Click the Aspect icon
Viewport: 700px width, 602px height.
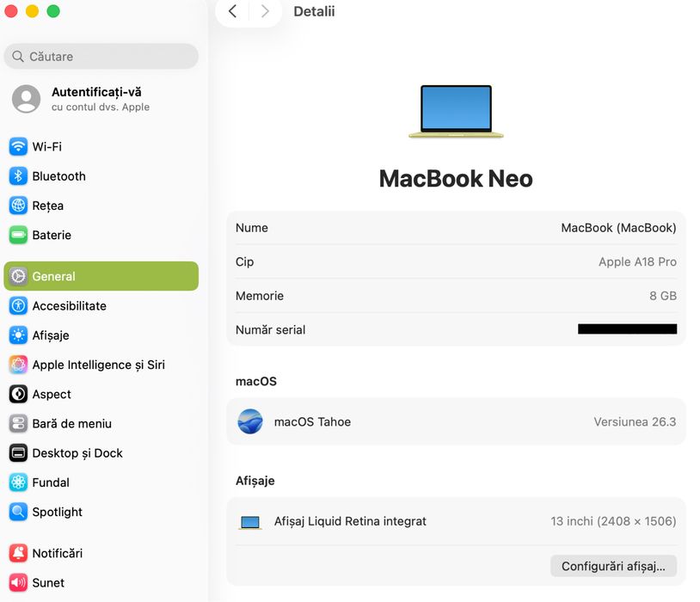coord(18,394)
